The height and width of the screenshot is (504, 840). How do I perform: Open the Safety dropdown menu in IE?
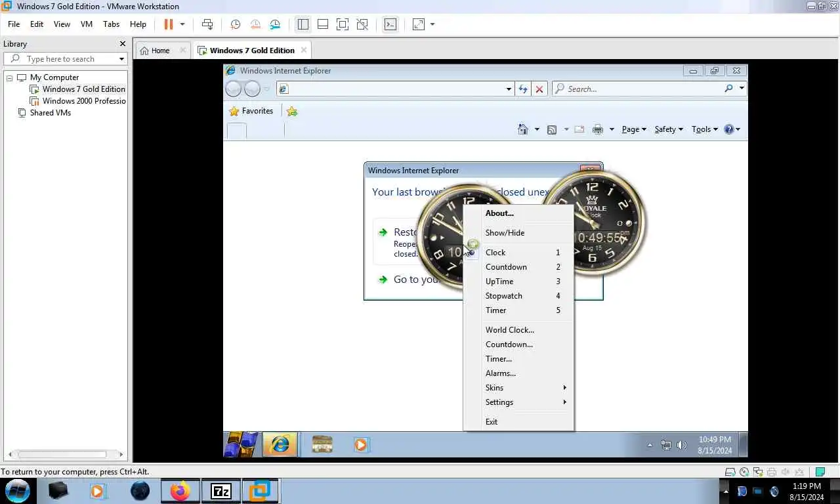(669, 129)
